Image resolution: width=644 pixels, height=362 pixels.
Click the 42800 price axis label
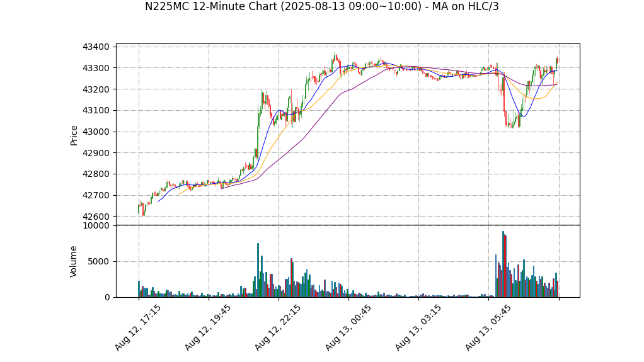click(96, 174)
